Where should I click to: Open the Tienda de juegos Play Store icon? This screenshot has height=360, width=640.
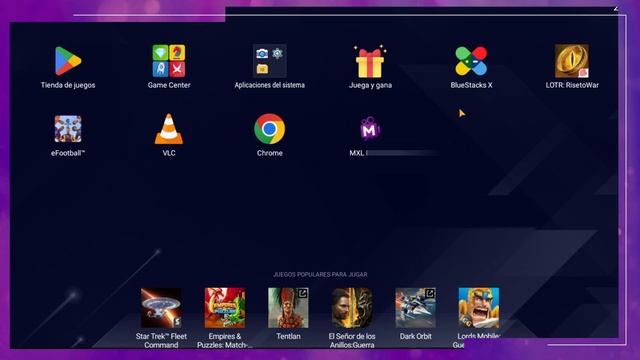coord(68,61)
